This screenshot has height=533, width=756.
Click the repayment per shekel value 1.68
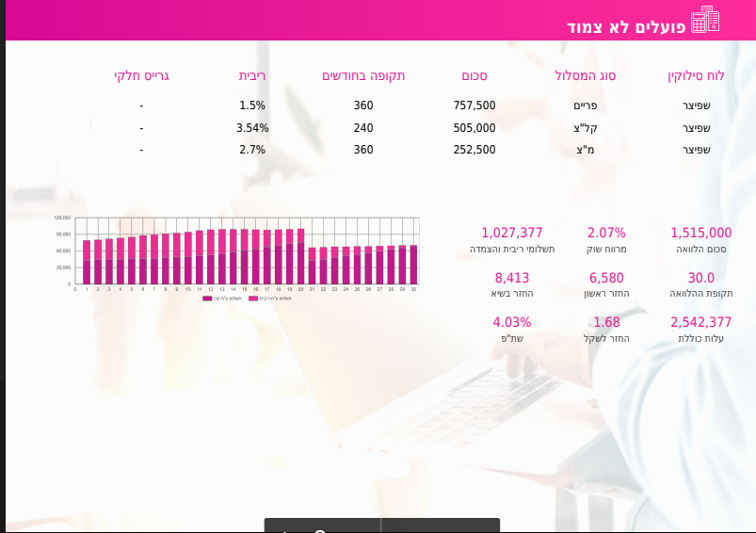[x=606, y=322]
